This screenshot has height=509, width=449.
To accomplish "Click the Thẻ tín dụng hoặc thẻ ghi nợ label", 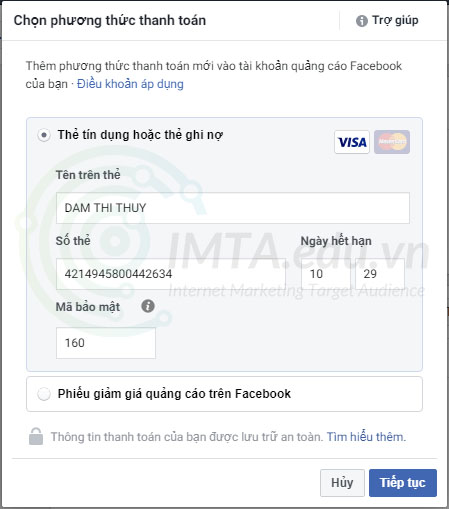I will 140,135.
